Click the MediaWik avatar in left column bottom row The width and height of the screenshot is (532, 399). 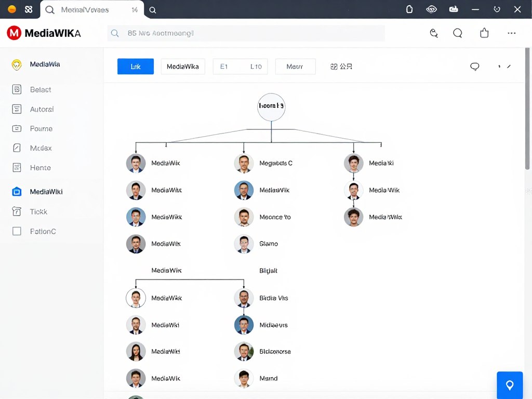click(136, 378)
